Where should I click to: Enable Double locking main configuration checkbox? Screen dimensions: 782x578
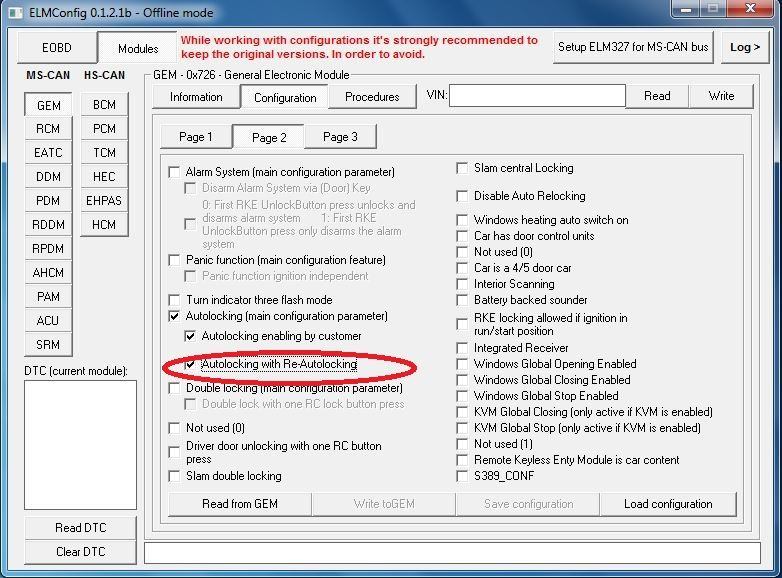[174, 388]
